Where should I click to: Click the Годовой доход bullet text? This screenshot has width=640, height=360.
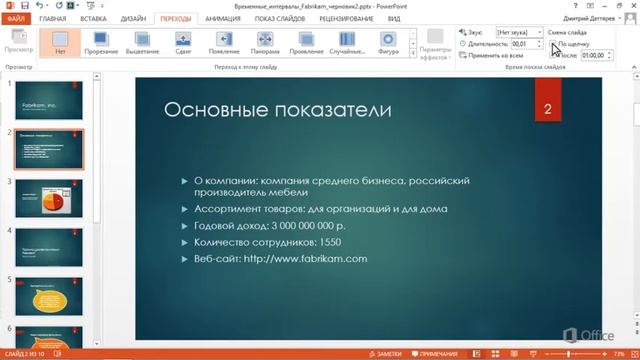pos(270,226)
